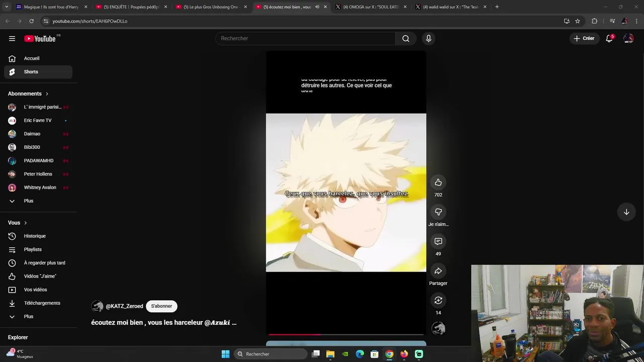Open Whitney Avalon subscription channel
644x362 pixels.
(x=38, y=188)
